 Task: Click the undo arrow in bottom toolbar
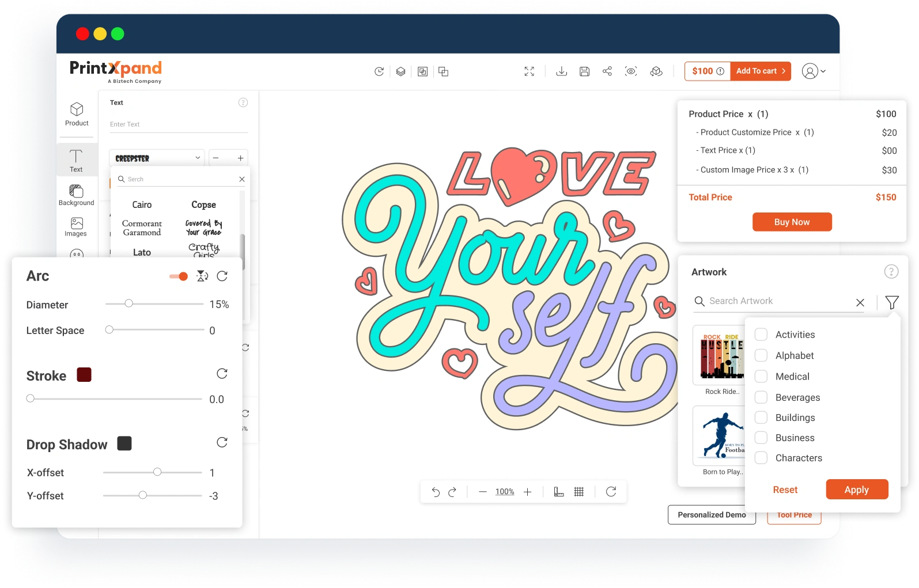pyautogui.click(x=436, y=492)
